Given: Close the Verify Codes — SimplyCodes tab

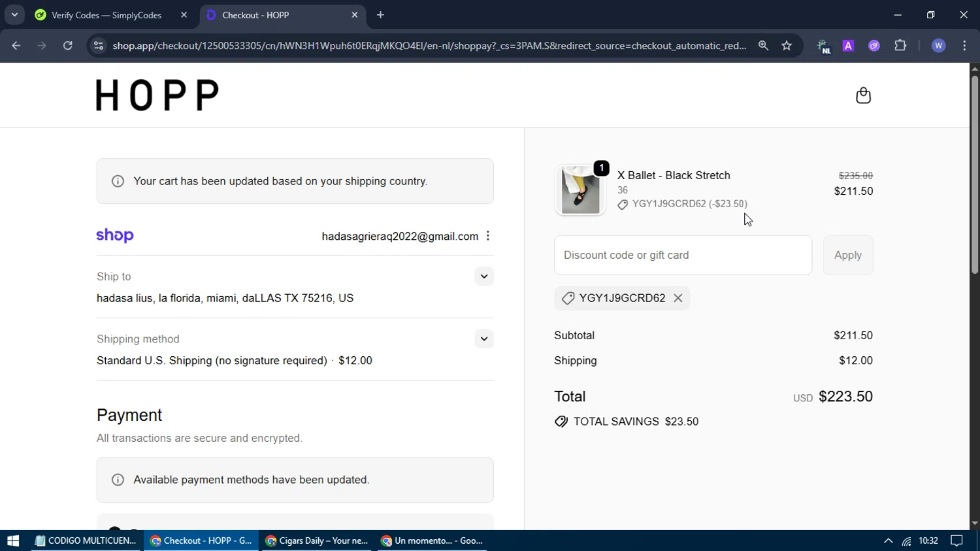Looking at the screenshot, I should tap(184, 15).
